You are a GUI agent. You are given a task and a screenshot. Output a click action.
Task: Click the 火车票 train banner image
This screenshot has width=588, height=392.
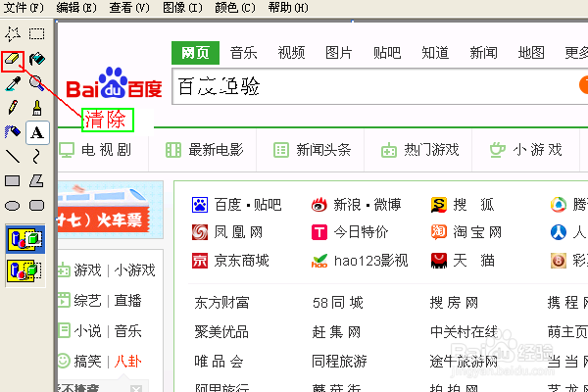[110, 210]
